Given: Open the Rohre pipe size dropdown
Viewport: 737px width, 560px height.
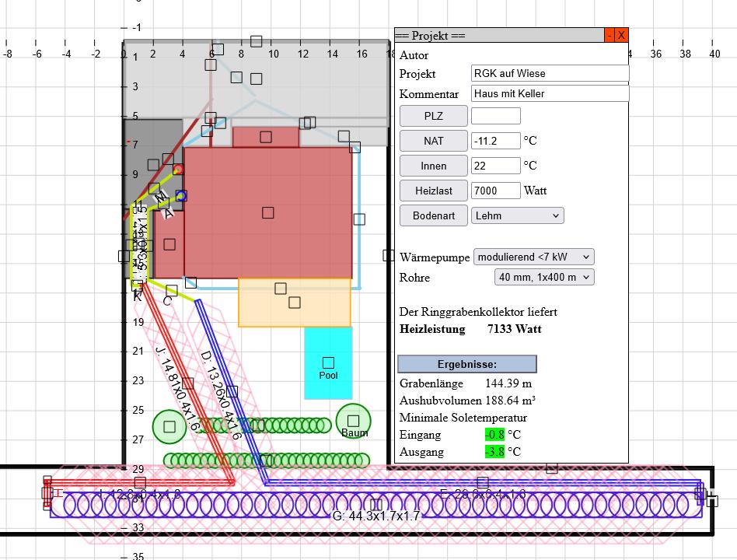Looking at the screenshot, I should pos(543,277).
